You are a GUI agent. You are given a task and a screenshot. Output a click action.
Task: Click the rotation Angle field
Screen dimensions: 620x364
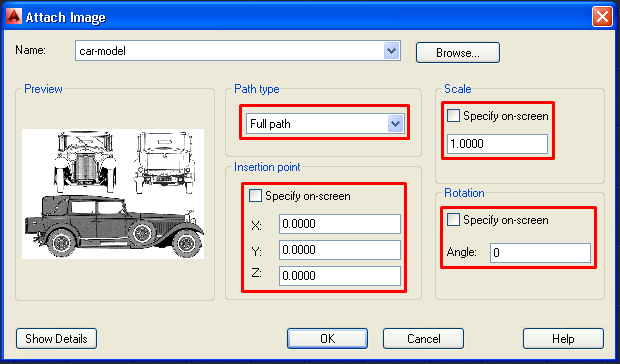point(540,253)
